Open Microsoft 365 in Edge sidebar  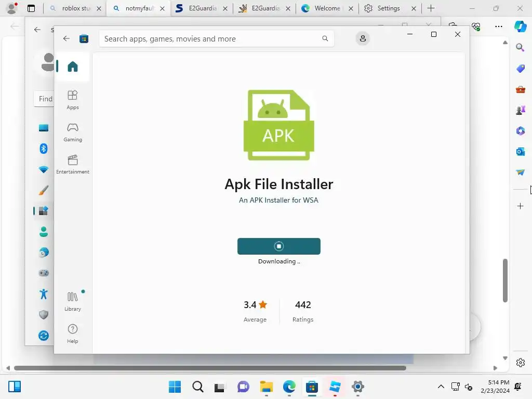point(521,130)
